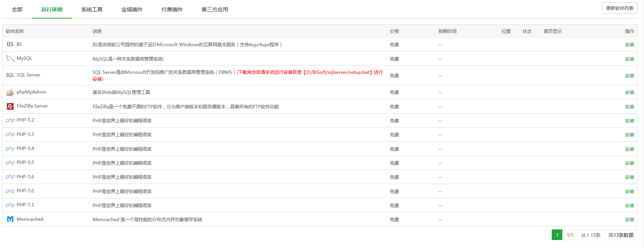
Task: Click the php icon for PHP-5.6
Action: (x=10, y=177)
